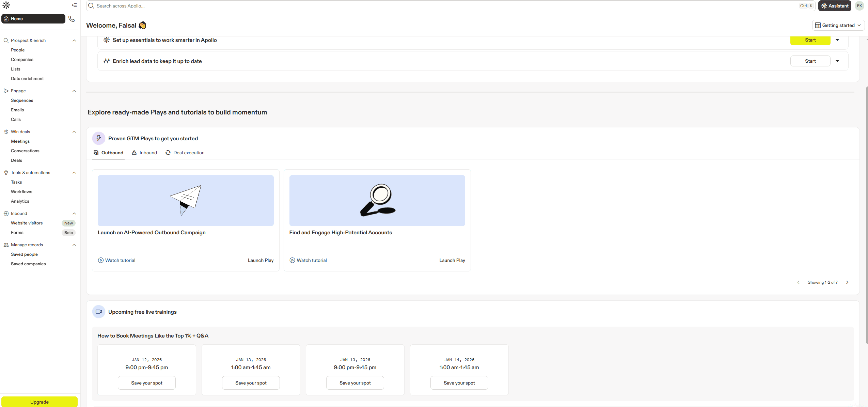Open the Assistant panel
Viewport: 868px width, 407px height.
click(834, 5)
